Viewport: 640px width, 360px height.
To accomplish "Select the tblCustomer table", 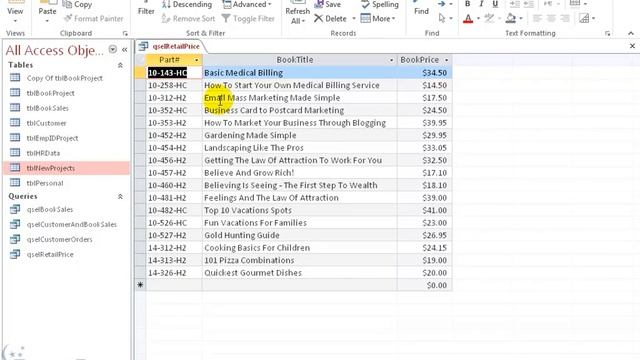I will click(x=66, y=123).
